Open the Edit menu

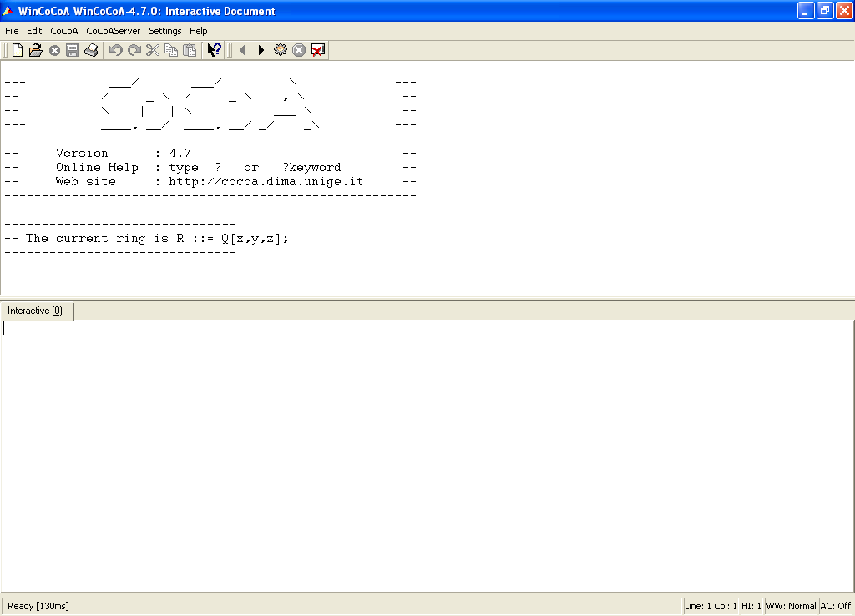tap(34, 31)
